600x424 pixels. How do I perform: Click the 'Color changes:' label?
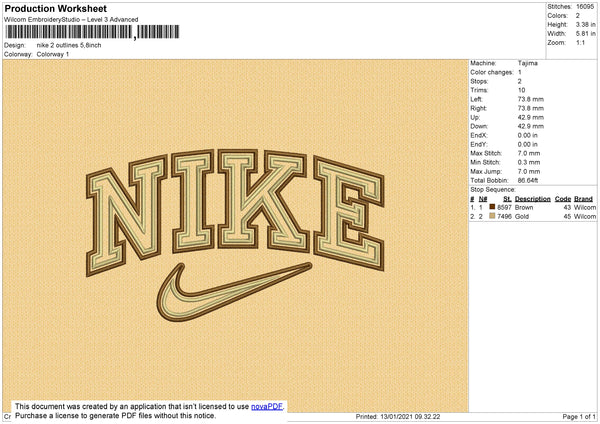492,72
